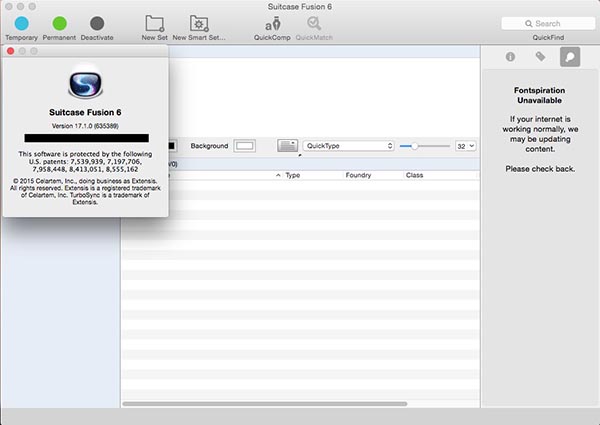600x425 pixels.
Task: Click the Deactivate fonts icon
Action: click(x=96, y=23)
